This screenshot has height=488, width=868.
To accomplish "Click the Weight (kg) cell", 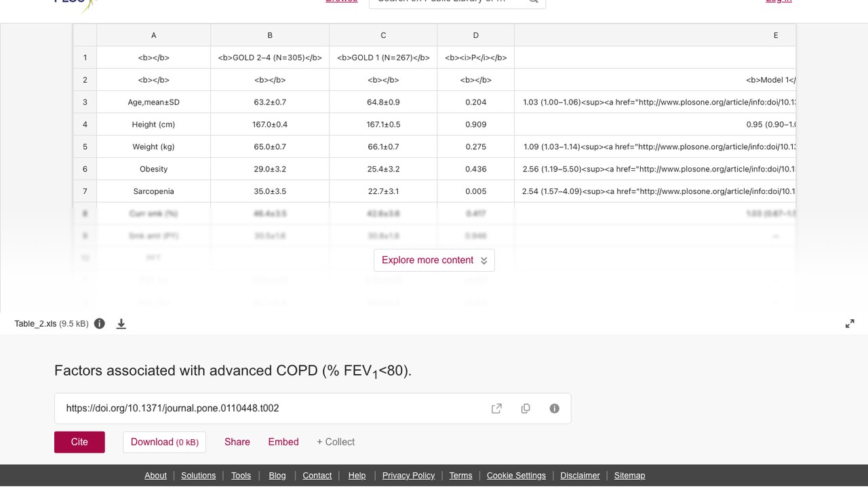I will click(x=154, y=146).
